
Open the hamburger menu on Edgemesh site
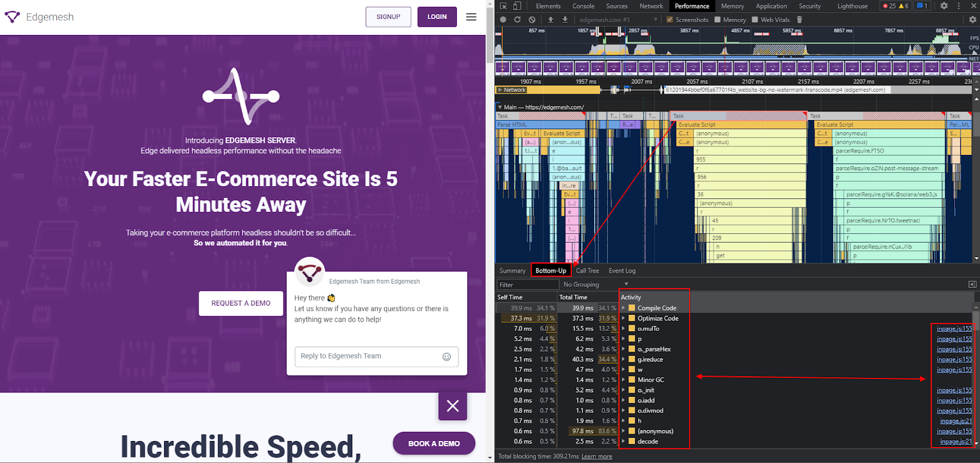(x=471, y=17)
